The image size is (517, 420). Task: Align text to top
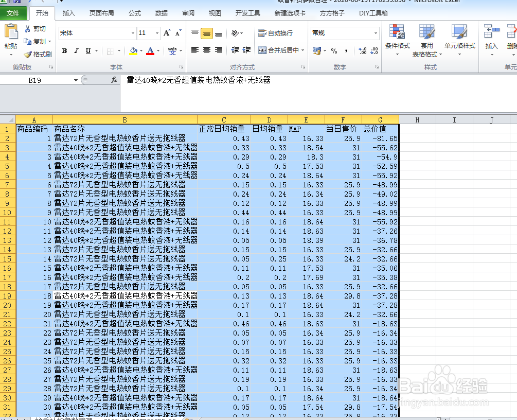click(x=195, y=33)
